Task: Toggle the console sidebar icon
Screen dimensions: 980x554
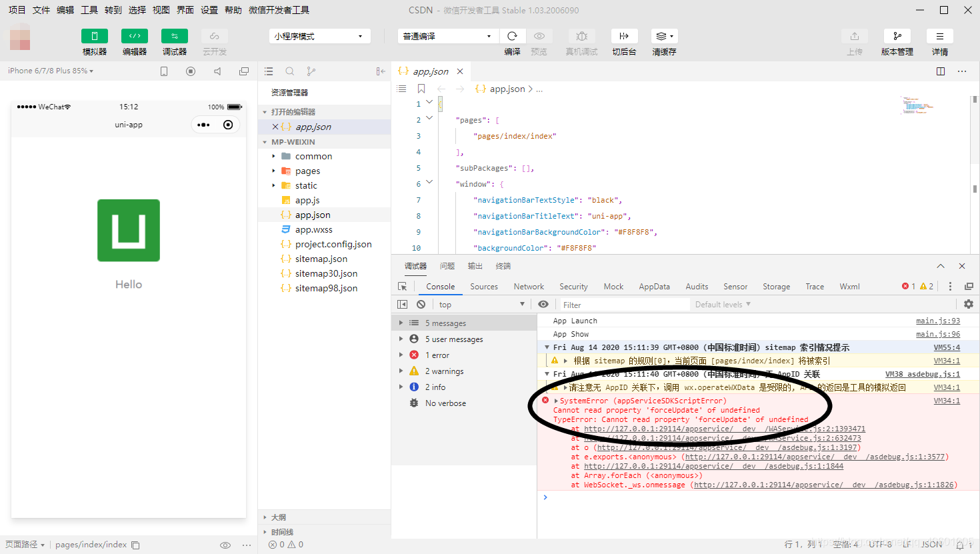Action: pos(403,304)
